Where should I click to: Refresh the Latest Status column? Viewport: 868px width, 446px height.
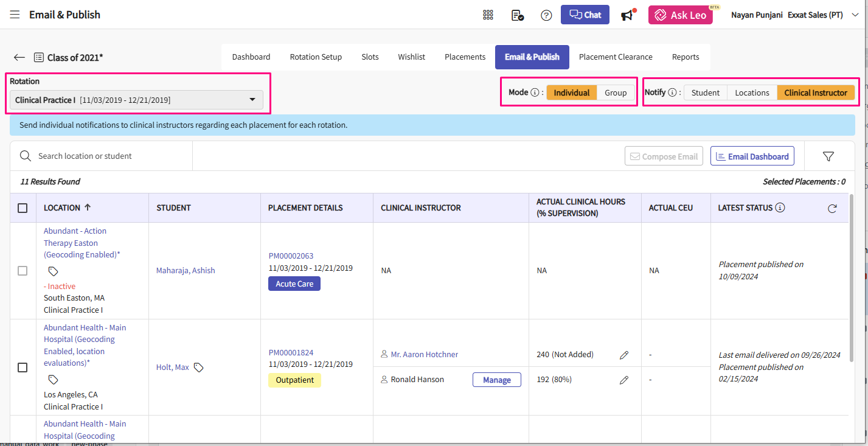[832, 208]
